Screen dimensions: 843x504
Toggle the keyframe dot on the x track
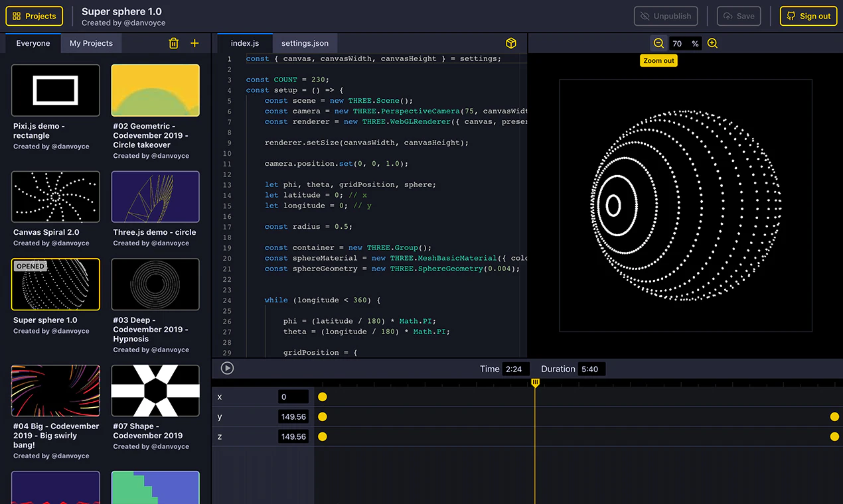click(x=322, y=397)
